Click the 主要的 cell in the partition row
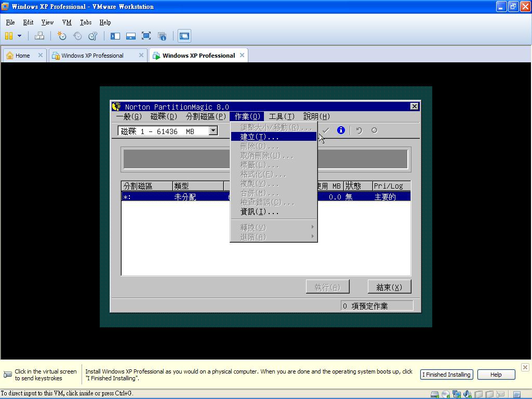This screenshot has height=399, width=532. (x=385, y=197)
